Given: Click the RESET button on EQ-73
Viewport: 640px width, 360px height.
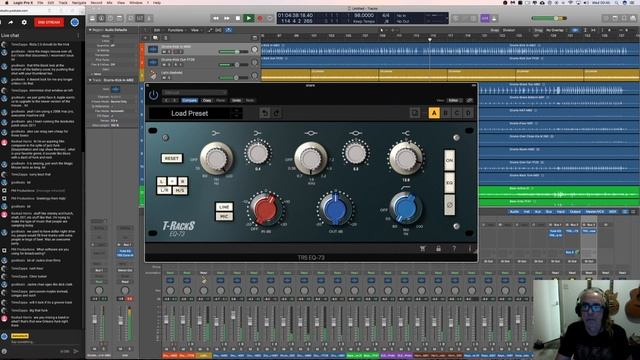Looking at the screenshot, I should [x=171, y=158].
